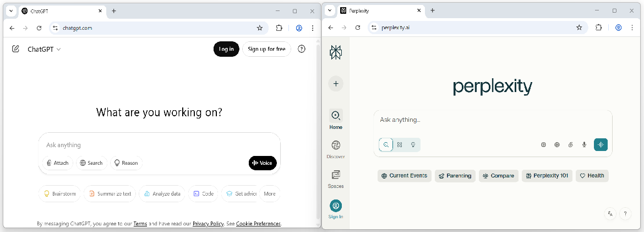The height and width of the screenshot is (232, 644).
Task: Click the chatgpt.com address bar
Action: click(158, 28)
